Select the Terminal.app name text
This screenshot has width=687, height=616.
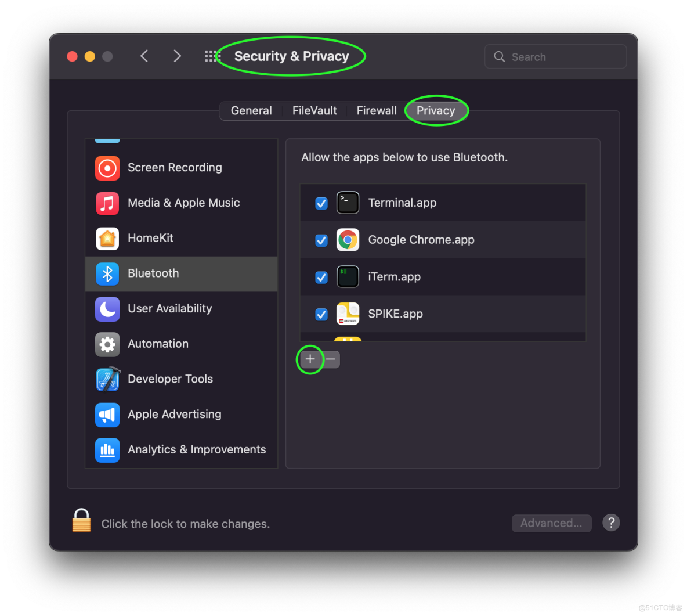click(402, 203)
